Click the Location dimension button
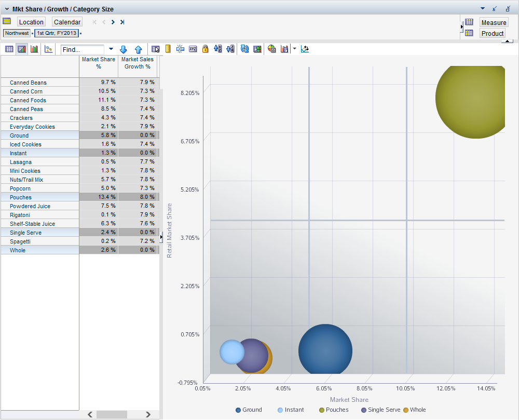Screen dimensions: 519x420 (31, 22)
